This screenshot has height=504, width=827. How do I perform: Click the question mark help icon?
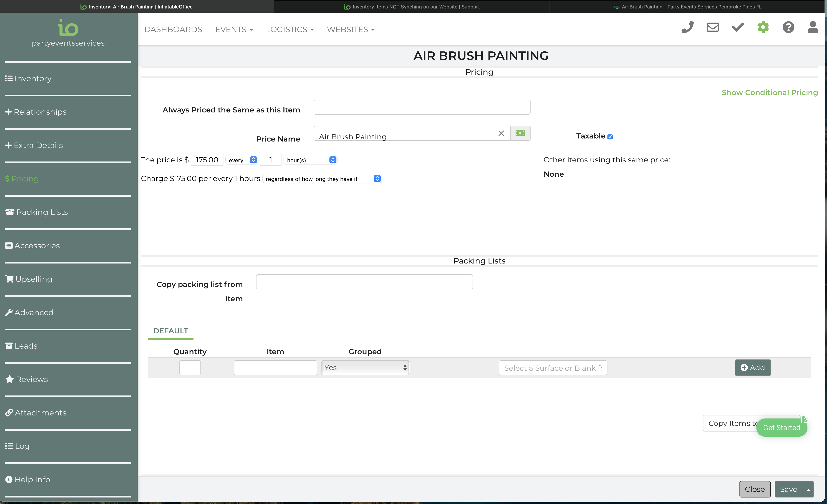point(788,28)
